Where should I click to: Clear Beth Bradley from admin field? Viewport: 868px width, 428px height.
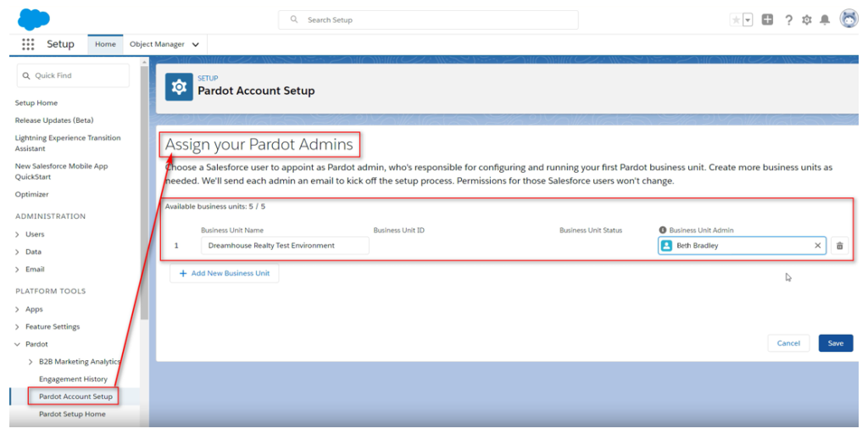(x=818, y=246)
